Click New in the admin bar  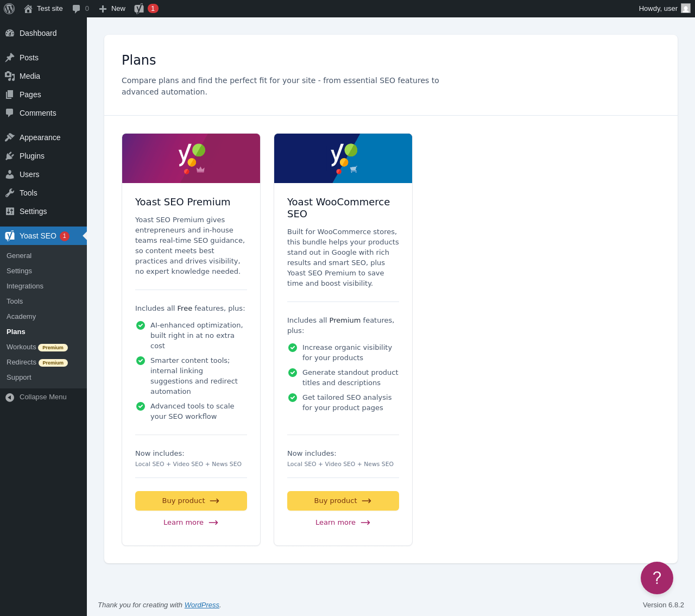pyautogui.click(x=112, y=9)
